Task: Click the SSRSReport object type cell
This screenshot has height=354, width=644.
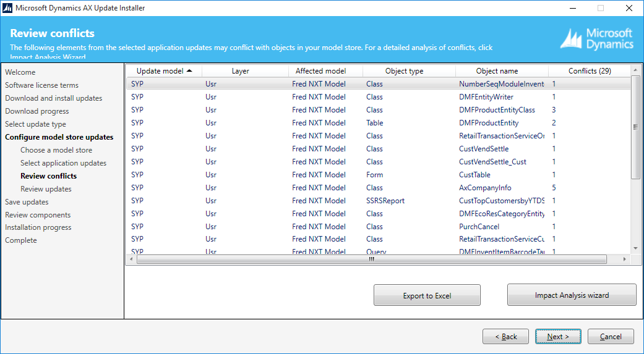Action: click(385, 201)
